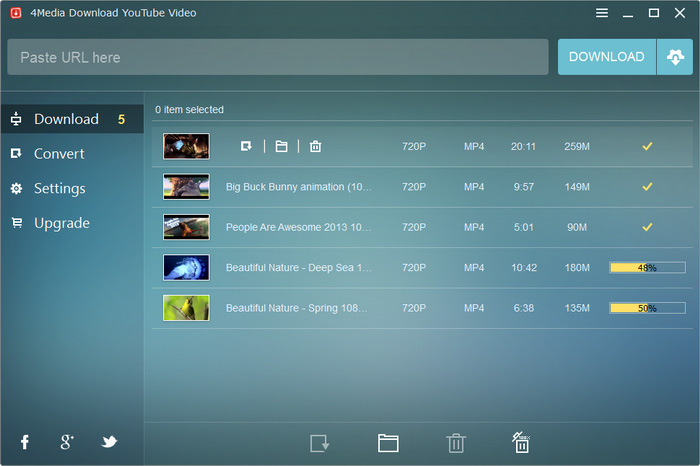Click the 90M size value
Image resolution: width=700 pixels, height=466 pixels.
pyautogui.click(x=577, y=227)
